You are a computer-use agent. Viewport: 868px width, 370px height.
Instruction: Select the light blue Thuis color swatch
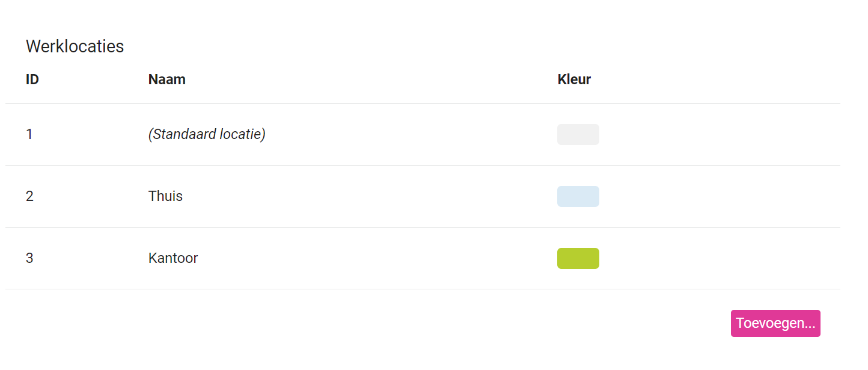[578, 196]
